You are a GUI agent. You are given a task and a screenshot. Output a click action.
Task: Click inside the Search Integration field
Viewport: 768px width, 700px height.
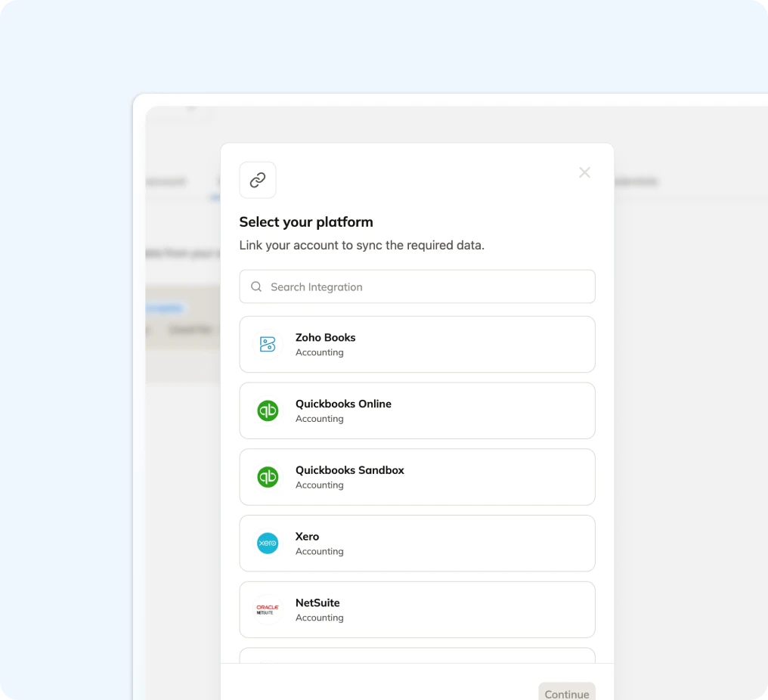point(378,287)
